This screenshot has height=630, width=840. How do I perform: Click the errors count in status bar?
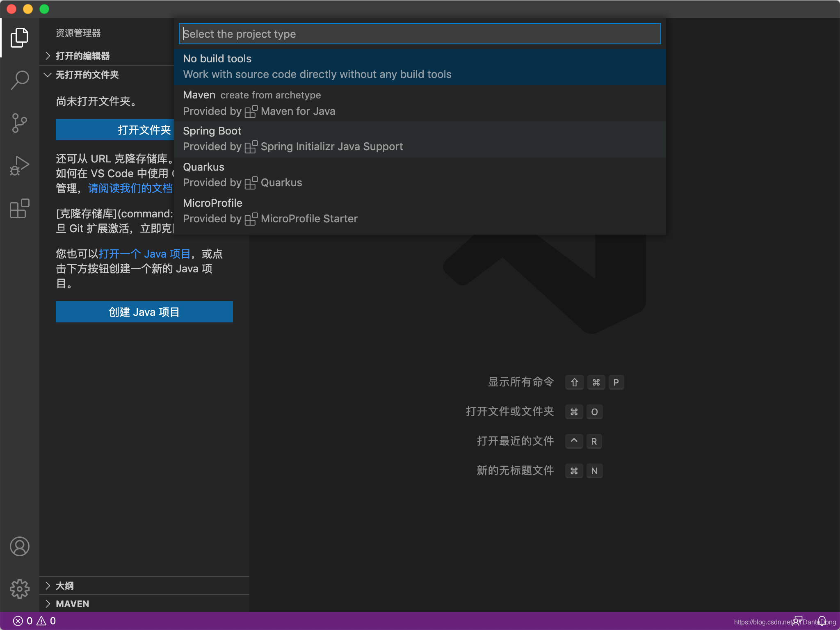pyautogui.click(x=23, y=621)
